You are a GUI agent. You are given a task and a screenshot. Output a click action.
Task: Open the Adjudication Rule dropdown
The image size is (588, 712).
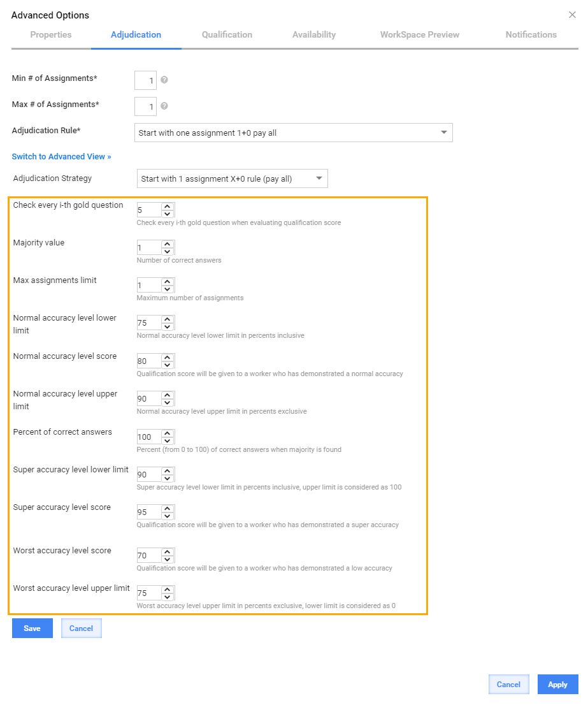pos(294,133)
